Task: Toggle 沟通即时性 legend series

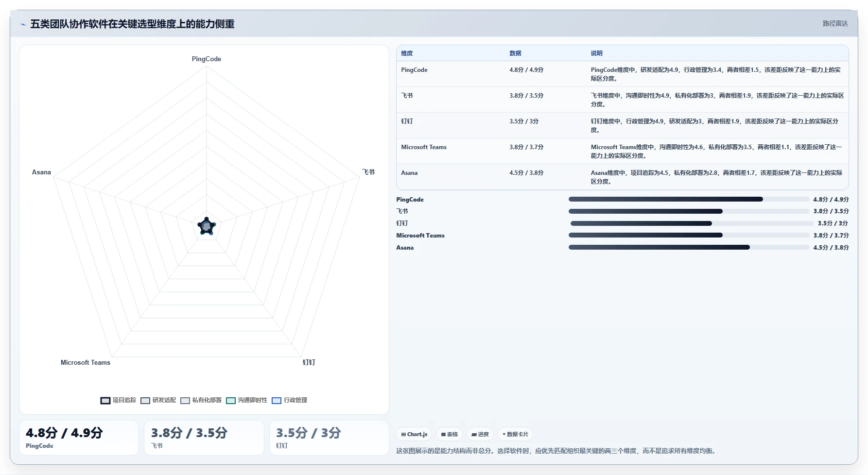Action: [x=246, y=400]
